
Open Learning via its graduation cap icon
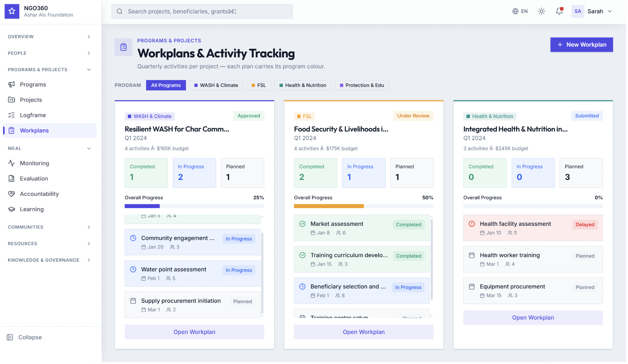pyautogui.click(x=12, y=210)
